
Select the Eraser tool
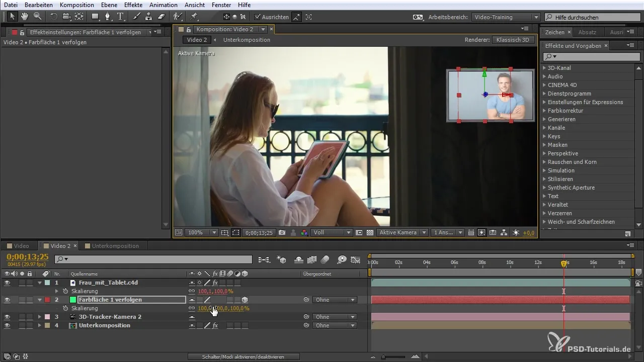coord(162,17)
